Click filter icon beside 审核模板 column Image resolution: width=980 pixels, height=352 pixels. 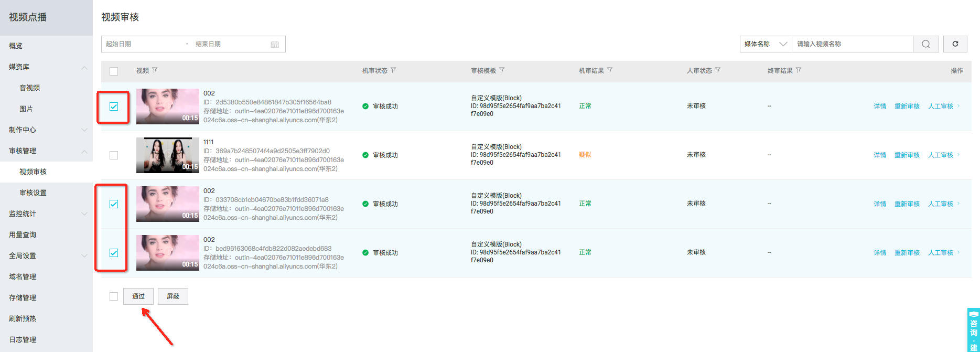(502, 70)
